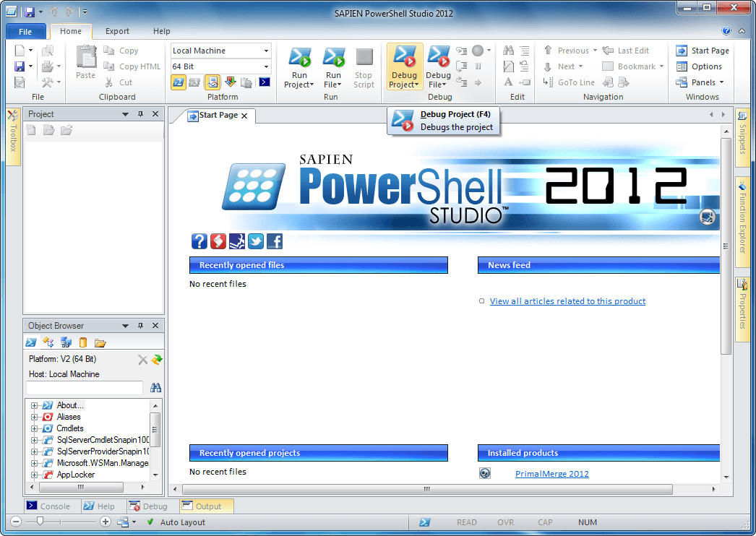This screenshot has width=756, height=536.
Task: Open the PowerShell console icon in Platform group
Action: pyautogui.click(x=265, y=82)
